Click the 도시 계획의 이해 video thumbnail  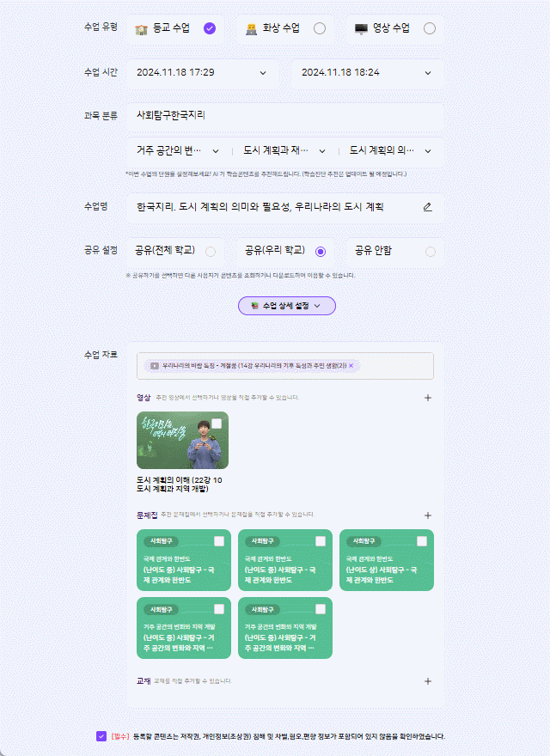pos(182,440)
